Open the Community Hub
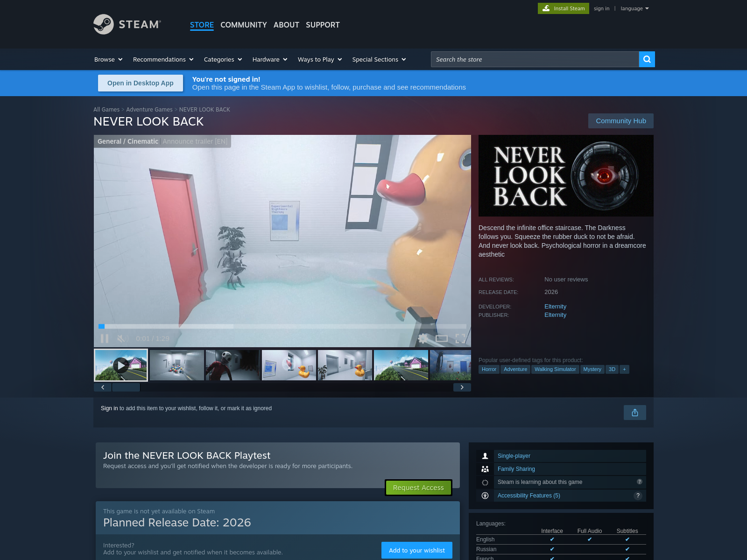 [621, 121]
